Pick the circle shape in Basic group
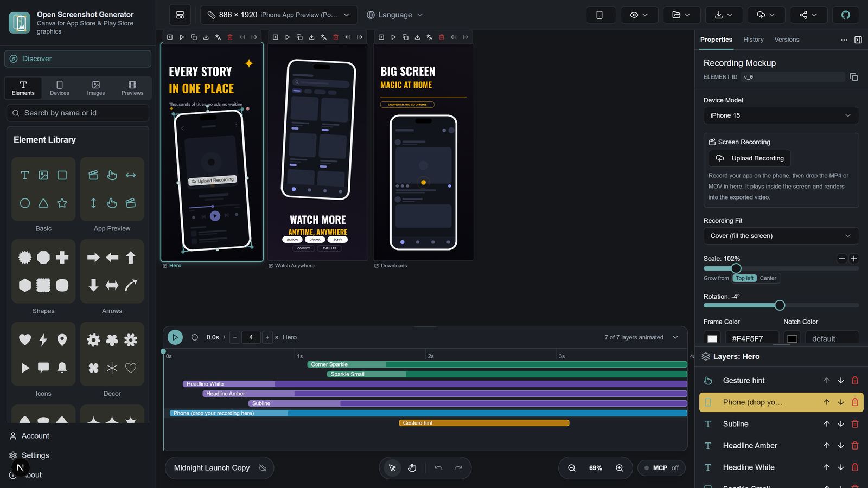Screen dimensions: 868x488 point(25,203)
